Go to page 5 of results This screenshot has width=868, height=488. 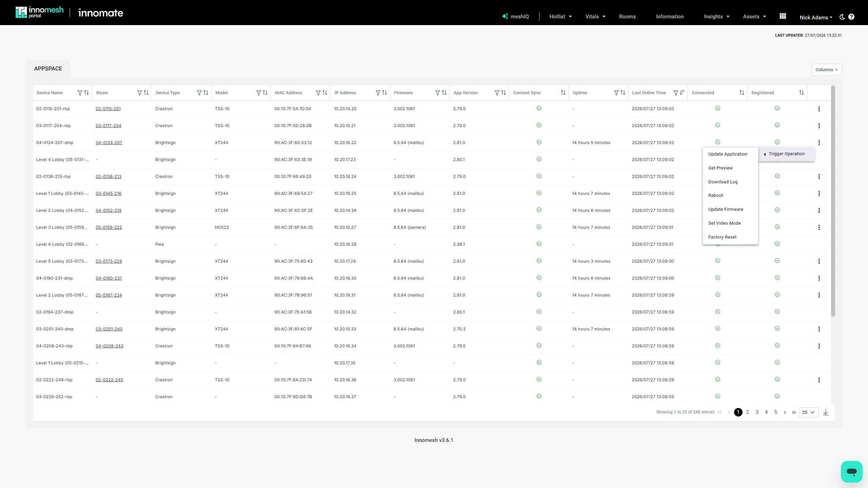click(x=776, y=412)
